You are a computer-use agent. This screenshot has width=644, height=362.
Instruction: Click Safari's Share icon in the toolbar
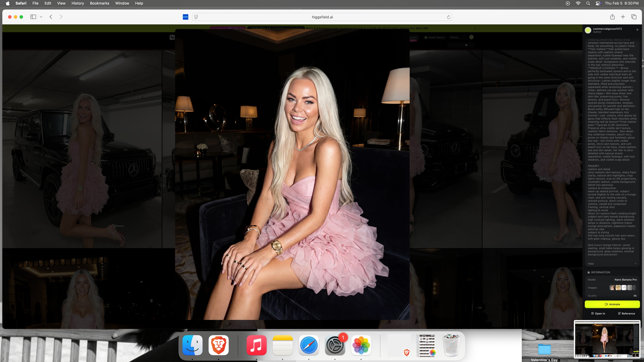(x=612, y=17)
